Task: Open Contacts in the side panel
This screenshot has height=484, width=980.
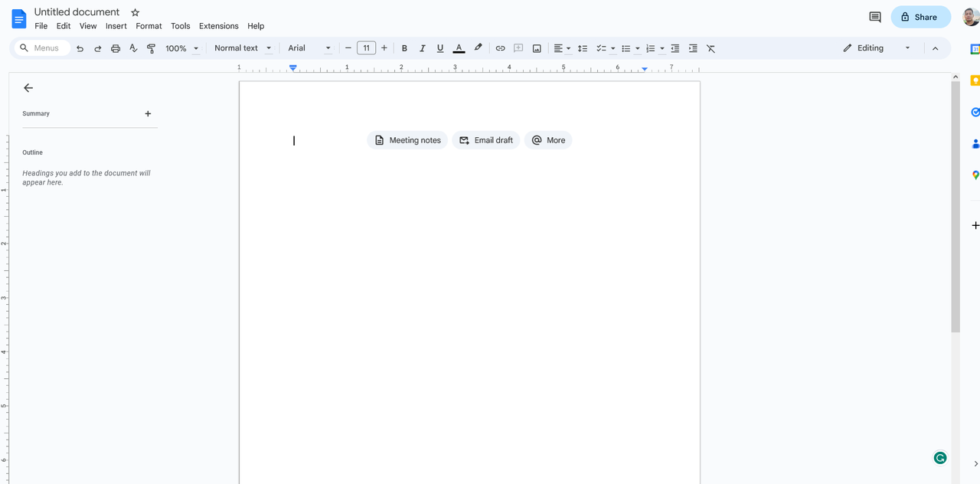Action: pyautogui.click(x=975, y=143)
